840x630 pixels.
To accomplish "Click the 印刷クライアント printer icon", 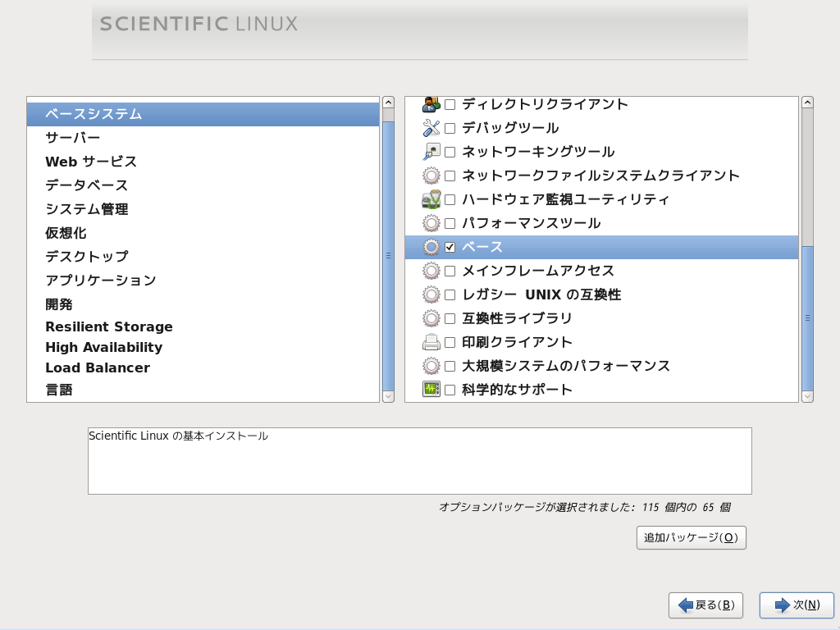I will coord(431,342).
